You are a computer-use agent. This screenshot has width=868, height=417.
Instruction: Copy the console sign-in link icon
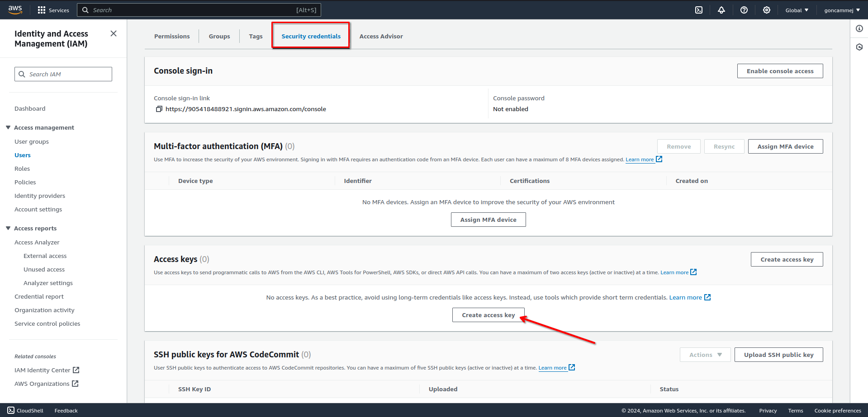159,109
